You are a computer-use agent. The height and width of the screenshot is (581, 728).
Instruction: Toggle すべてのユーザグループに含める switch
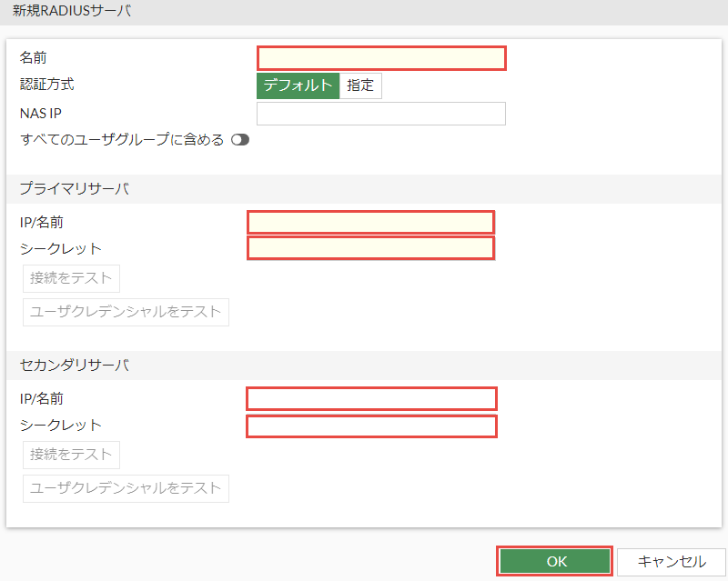pyautogui.click(x=240, y=140)
